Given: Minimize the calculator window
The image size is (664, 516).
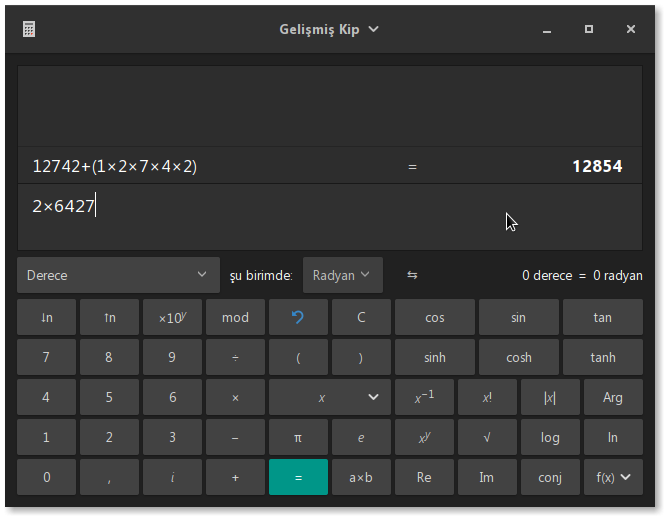Looking at the screenshot, I should (547, 29).
